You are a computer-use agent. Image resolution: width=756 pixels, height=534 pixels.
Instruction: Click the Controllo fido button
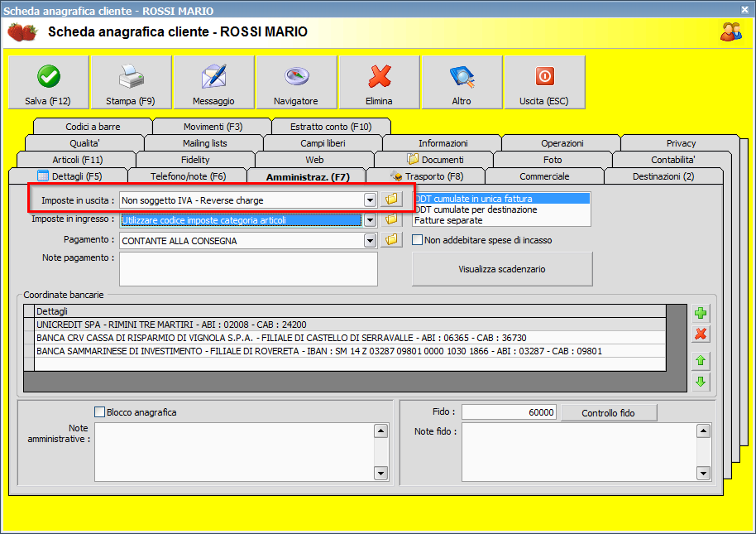pyautogui.click(x=609, y=413)
